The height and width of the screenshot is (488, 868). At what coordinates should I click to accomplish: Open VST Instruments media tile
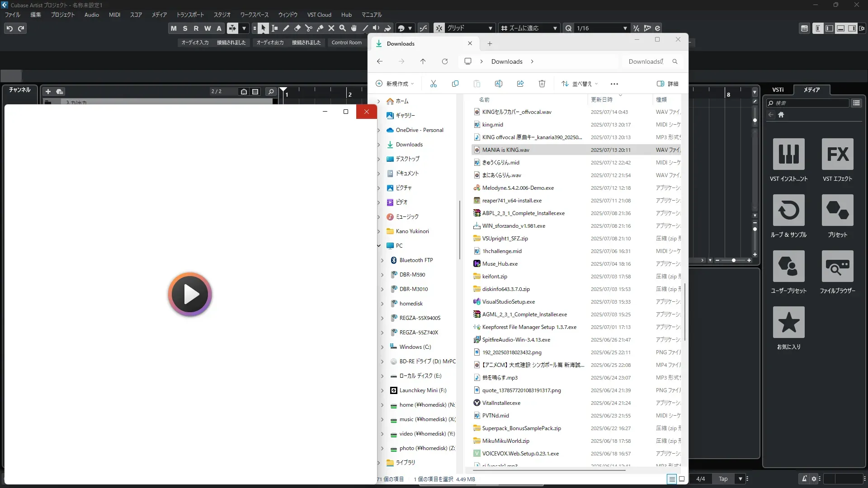click(x=788, y=154)
